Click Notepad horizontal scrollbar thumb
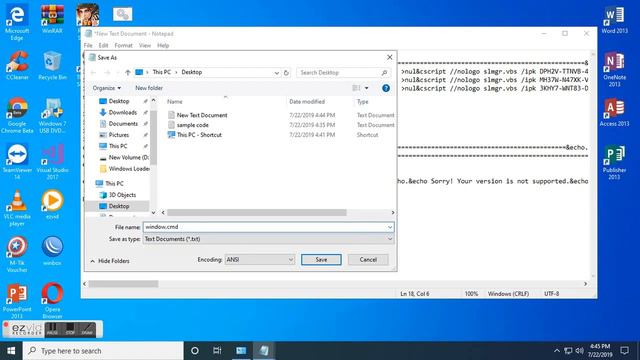 (x=123, y=284)
